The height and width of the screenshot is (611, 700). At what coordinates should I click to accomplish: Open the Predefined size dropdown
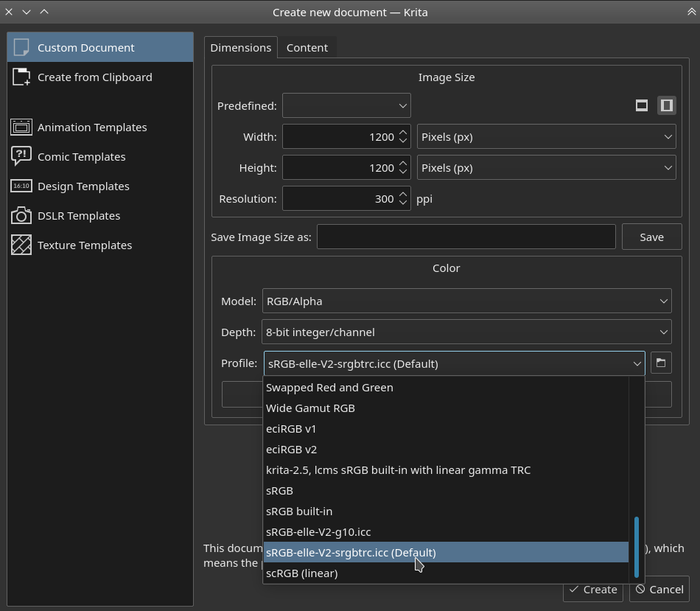pos(346,106)
